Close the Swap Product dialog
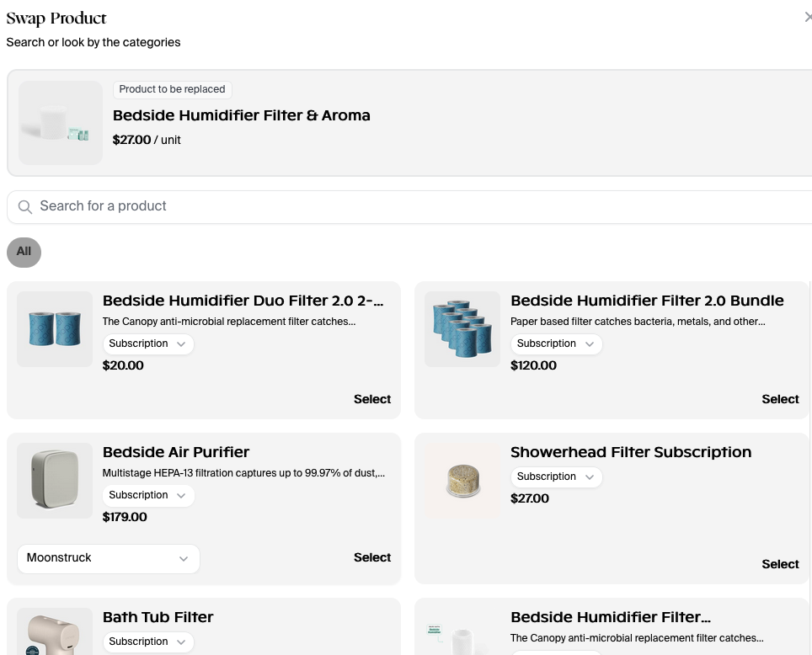Image resolution: width=812 pixels, height=655 pixels. pyautogui.click(x=807, y=18)
